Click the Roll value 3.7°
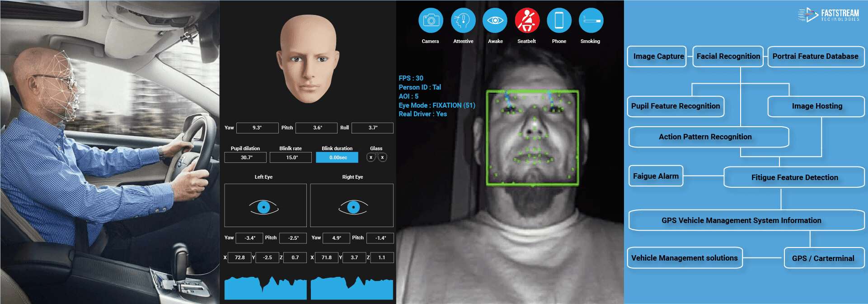 pyautogui.click(x=372, y=128)
